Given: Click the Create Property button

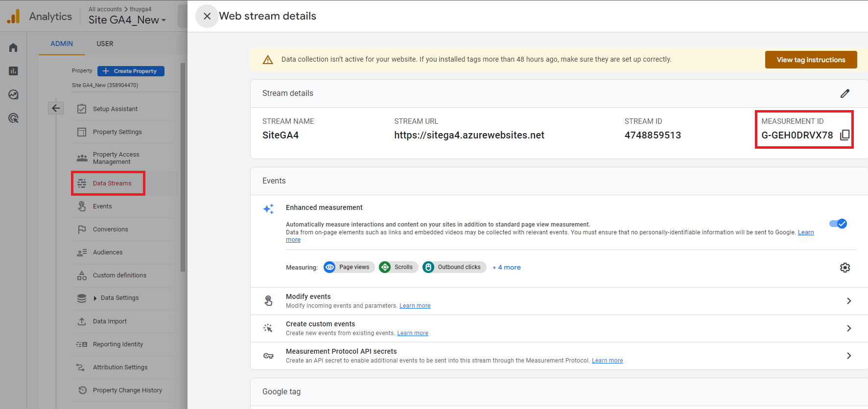Looking at the screenshot, I should tap(131, 71).
